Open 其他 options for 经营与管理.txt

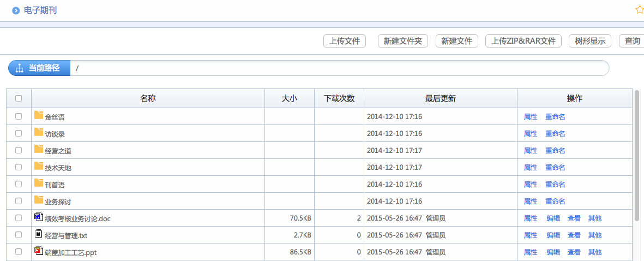click(x=594, y=235)
